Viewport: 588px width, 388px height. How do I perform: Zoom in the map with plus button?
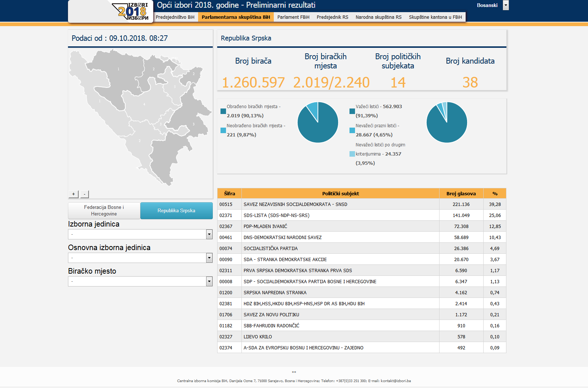tap(73, 194)
